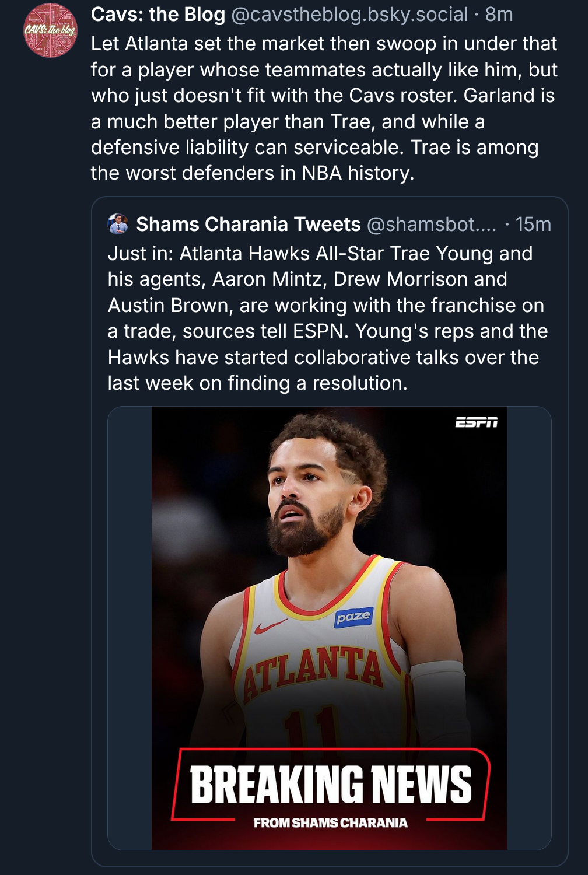This screenshot has height=875, width=588.
Task: Click the Cavs: the Blog display name
Action: click(x=157, y=15)
